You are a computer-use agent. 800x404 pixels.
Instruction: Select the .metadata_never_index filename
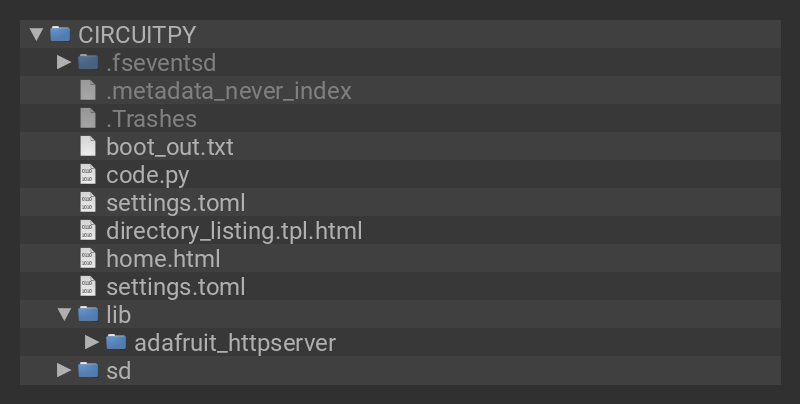(229, 90)
